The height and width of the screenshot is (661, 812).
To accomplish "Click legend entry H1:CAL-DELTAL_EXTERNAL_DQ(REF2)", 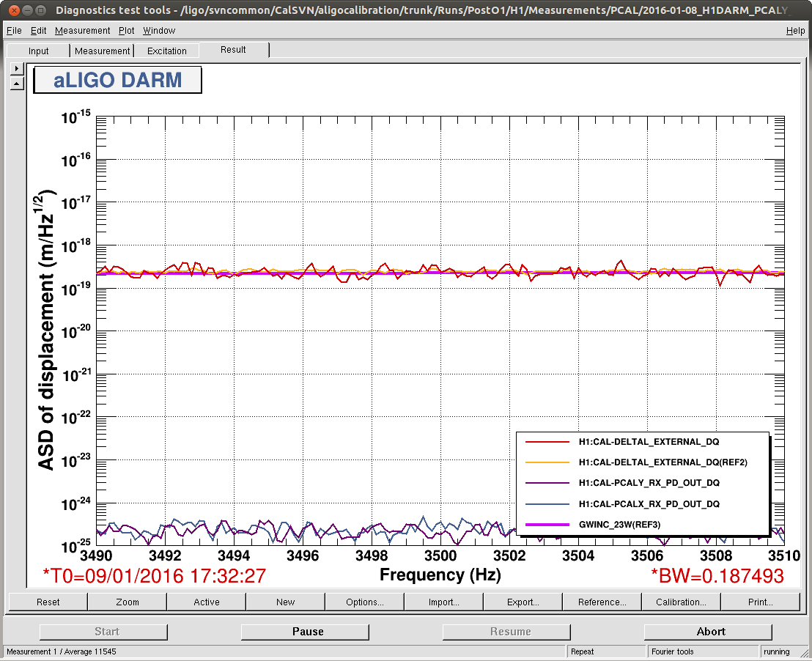I will (x=662, y=462).
